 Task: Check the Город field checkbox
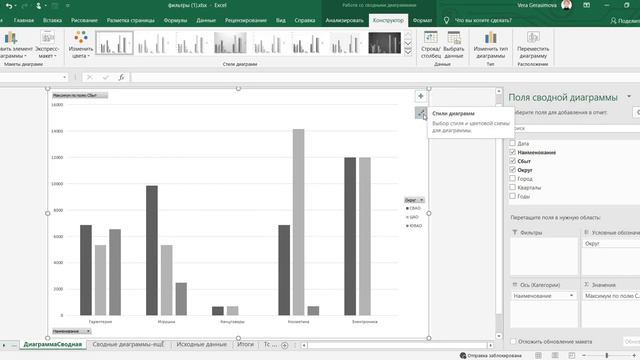click(513, 178)
